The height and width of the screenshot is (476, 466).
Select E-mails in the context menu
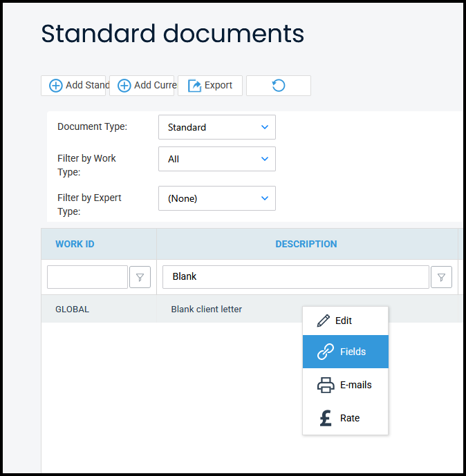(x=355, y=385)
